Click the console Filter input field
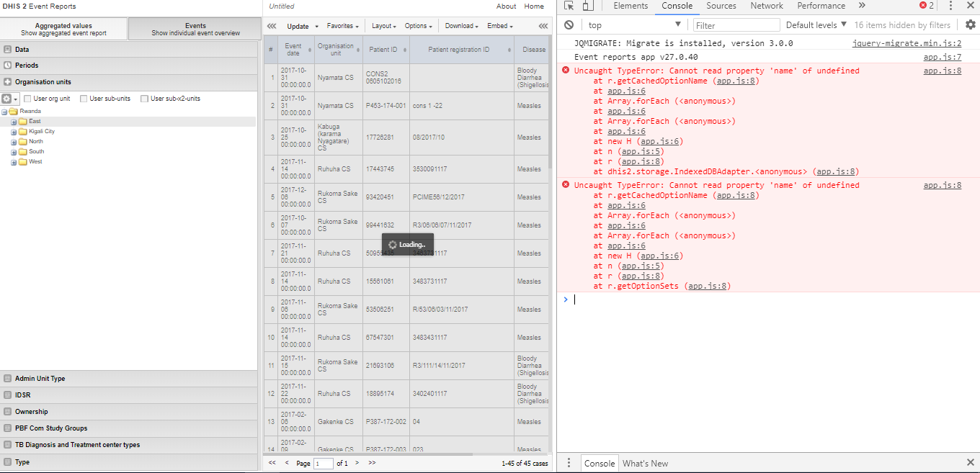Screen dimensions: 980x473 (736, 25)
